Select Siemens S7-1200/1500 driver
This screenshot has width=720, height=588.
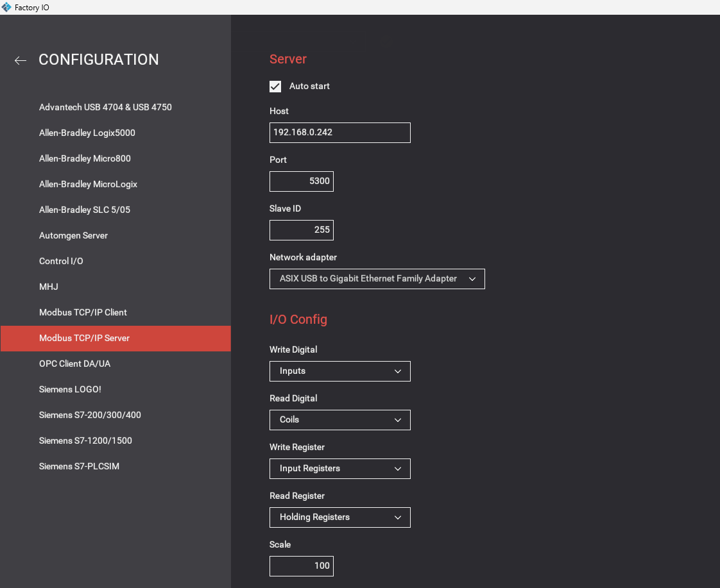click(x=85, y=441)
